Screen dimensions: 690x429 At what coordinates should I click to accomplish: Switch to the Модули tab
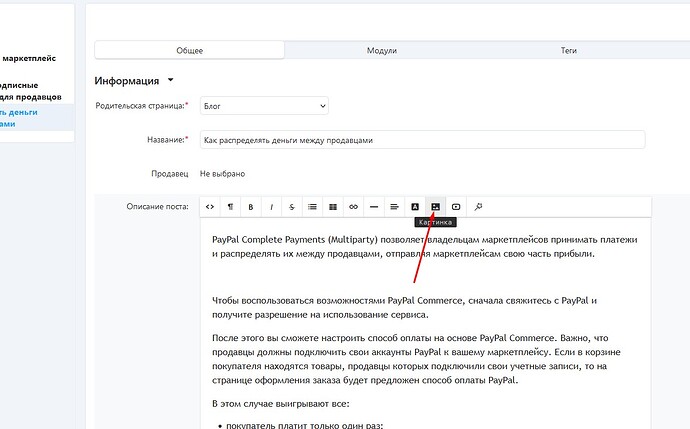[x=382, y=51]
